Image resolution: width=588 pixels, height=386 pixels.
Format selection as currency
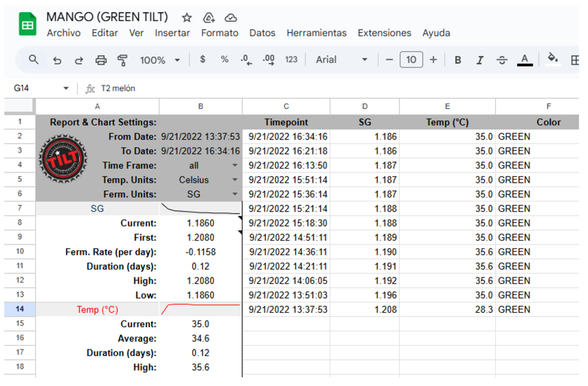click(203, 59)
